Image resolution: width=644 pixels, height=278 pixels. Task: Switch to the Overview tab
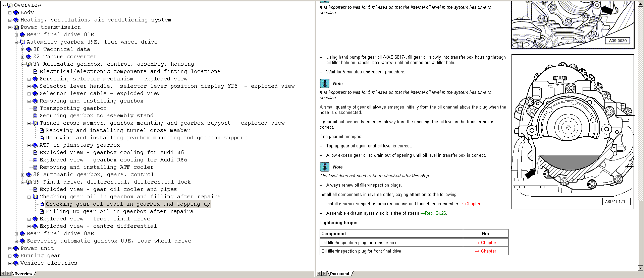pyautogui.click(x=23, y=274)
